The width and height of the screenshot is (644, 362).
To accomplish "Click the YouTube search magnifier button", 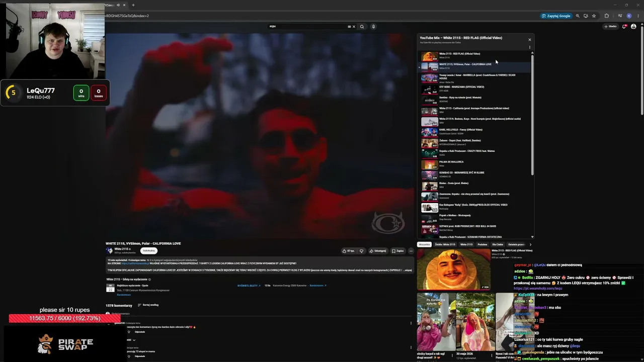I will pos(362,27).
